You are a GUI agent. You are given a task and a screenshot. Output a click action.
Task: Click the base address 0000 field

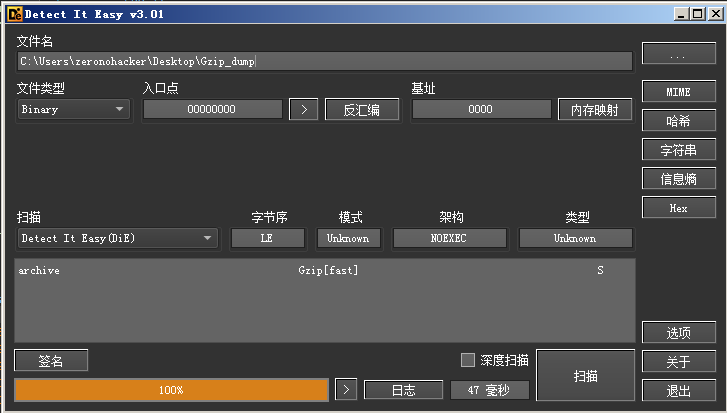[x=481, y=109]
